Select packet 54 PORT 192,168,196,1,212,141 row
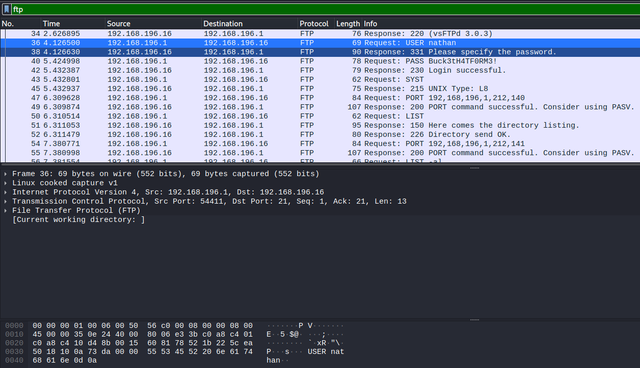Viewport: 640px width, 368px height. pos(320,144)
